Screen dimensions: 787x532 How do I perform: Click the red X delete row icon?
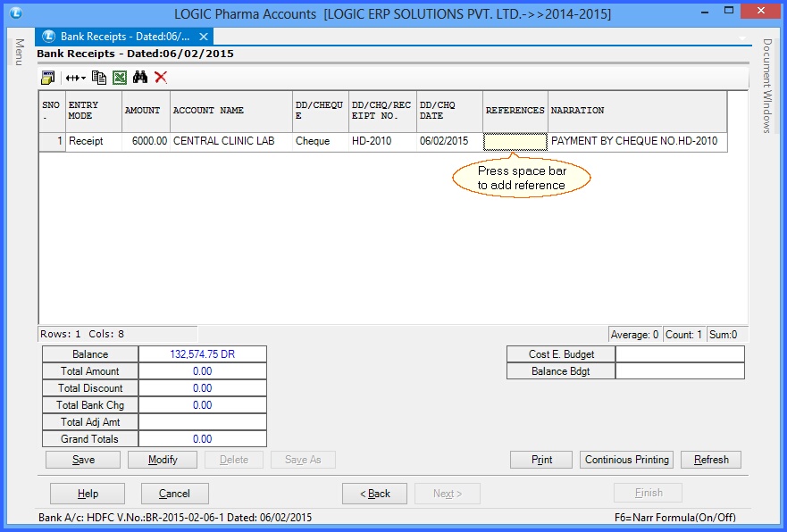161,78
